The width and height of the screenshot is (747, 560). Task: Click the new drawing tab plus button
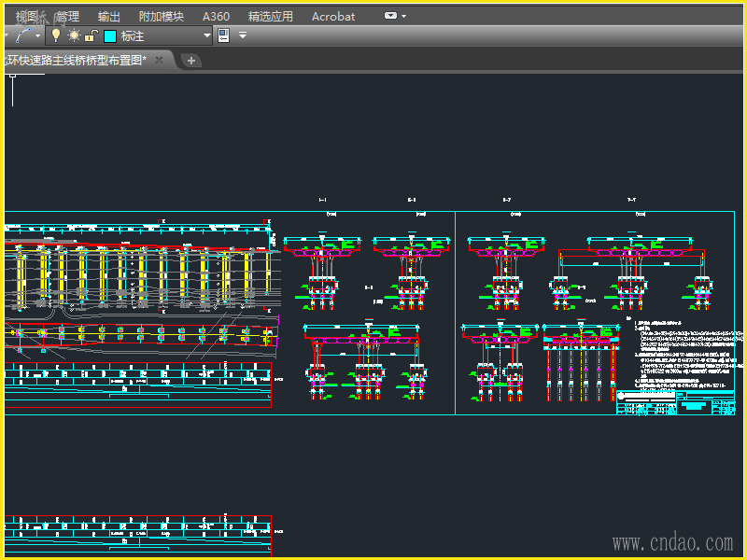point(190,61)
